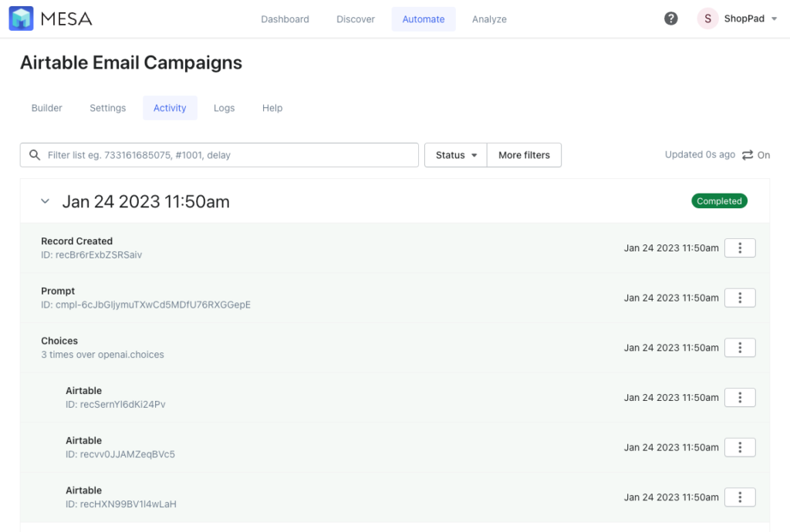The image size is (790, 532).
Task: Open three-dot menu for Airtable recHXN99BV1I4wLaH row
Action: pyautogui.click(x=740, y=497)
